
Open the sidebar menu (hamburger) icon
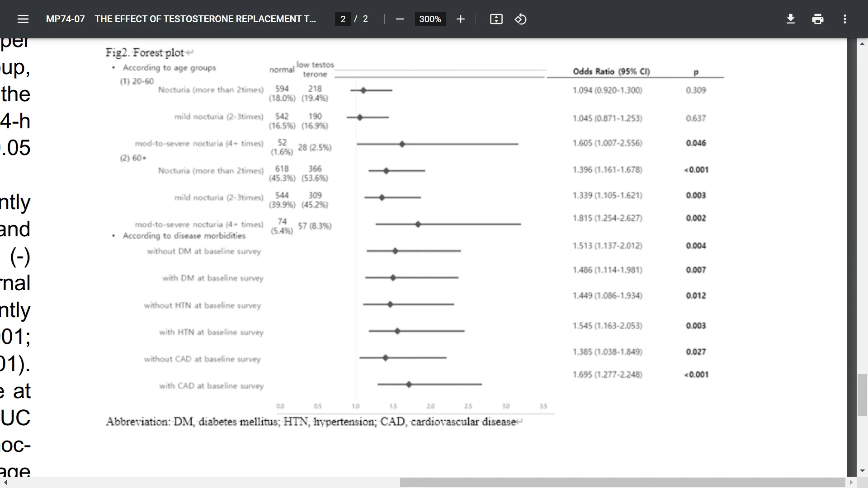(x=23, y=19)
